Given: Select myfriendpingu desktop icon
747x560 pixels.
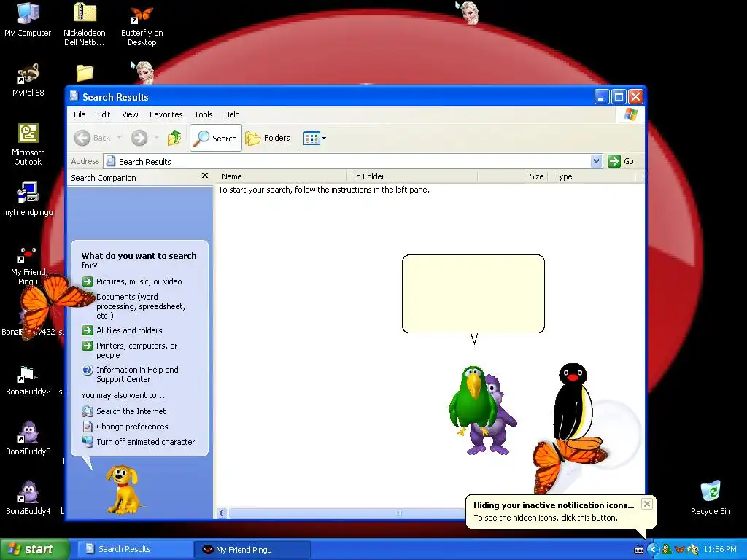Looking at the screenshot, I should point(28,199).
